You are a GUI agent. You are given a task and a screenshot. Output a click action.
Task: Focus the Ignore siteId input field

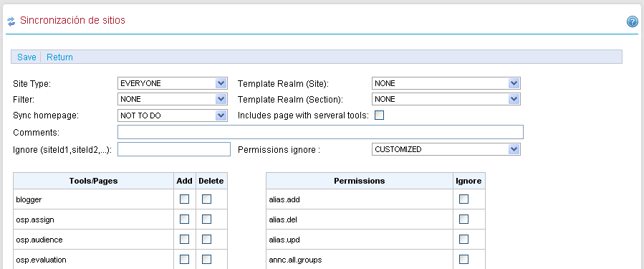click(x=174, y=149)
